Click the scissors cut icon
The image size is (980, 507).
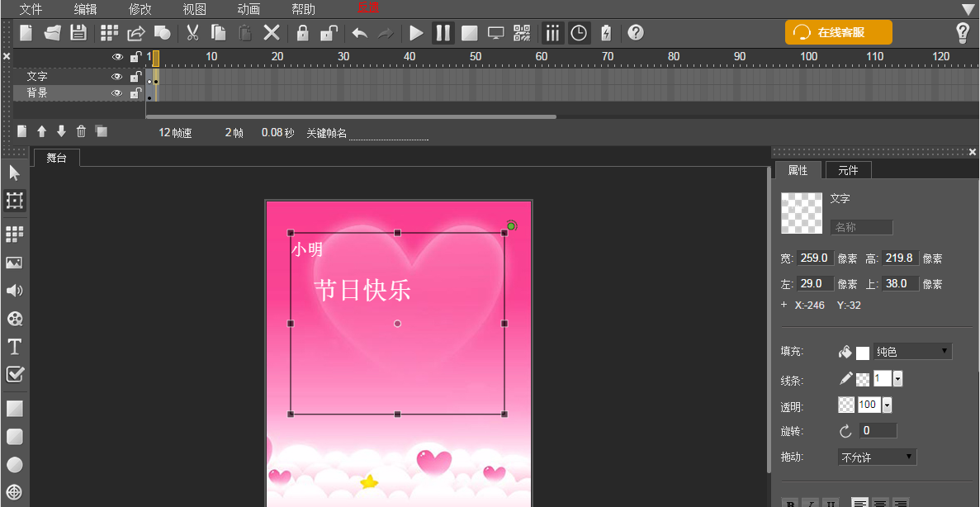[x=192, y=33]
